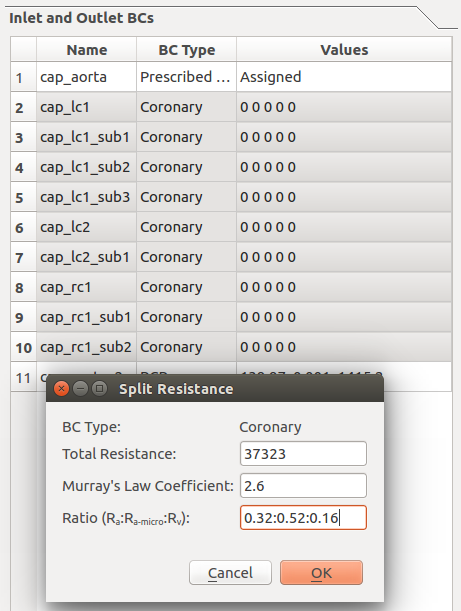Close the Split Resistance dialog

[61, 388]
